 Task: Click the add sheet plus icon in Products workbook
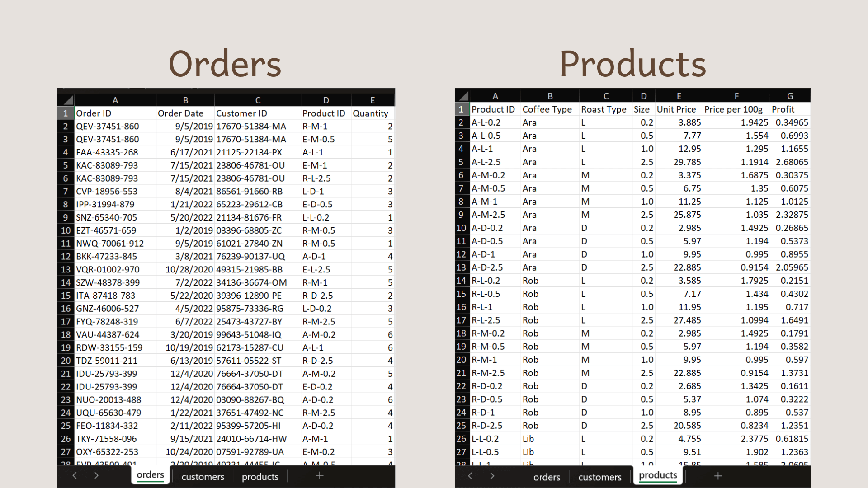coord(718,476)
